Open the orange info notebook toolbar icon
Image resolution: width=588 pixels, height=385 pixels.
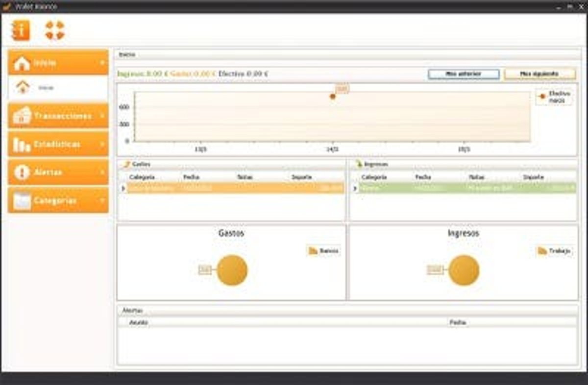click(x=21, y=30)
